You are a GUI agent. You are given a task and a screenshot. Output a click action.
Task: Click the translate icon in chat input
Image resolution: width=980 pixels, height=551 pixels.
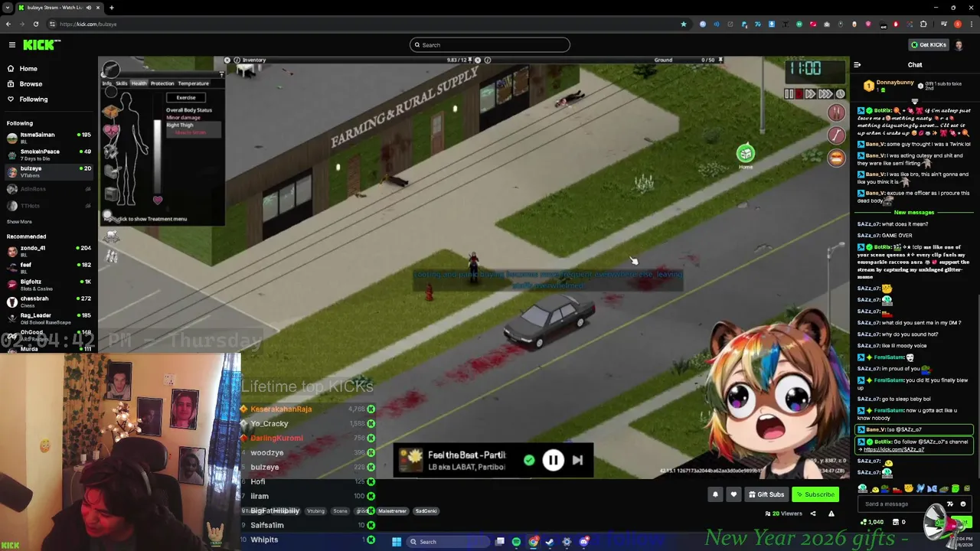point(950,504)
